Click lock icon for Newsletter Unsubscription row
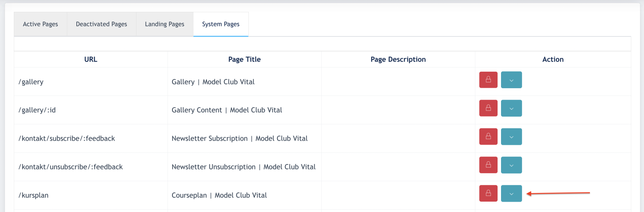 point(488,165)
